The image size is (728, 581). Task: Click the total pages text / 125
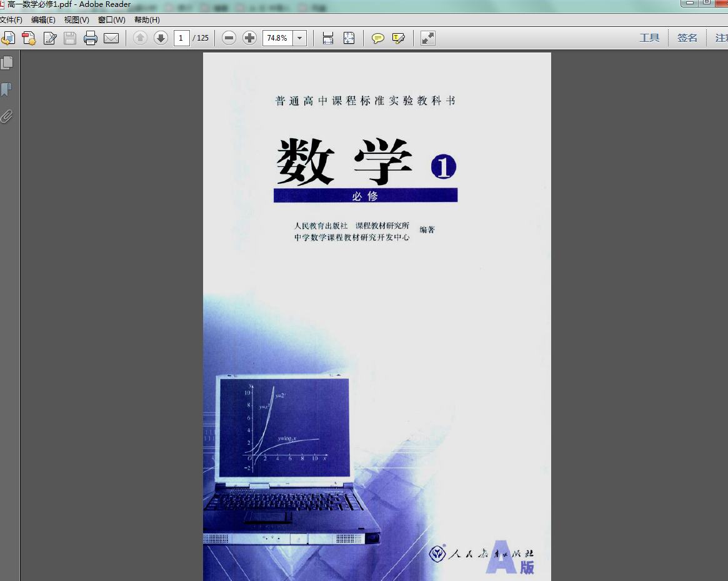201,38
